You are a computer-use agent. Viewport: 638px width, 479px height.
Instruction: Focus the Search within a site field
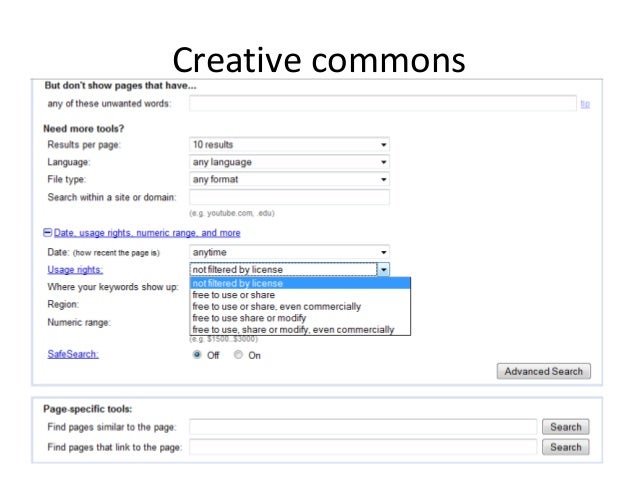pyautogui.click(x=289, y=197)
